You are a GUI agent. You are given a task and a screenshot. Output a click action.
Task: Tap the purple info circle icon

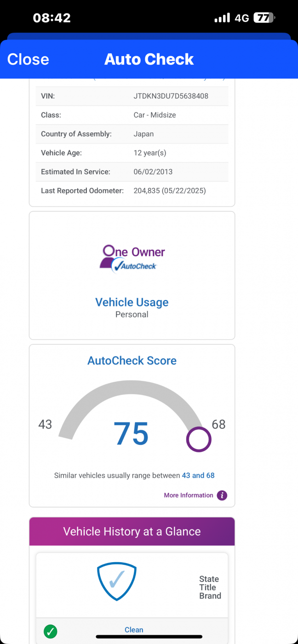[x=222, y=495]
